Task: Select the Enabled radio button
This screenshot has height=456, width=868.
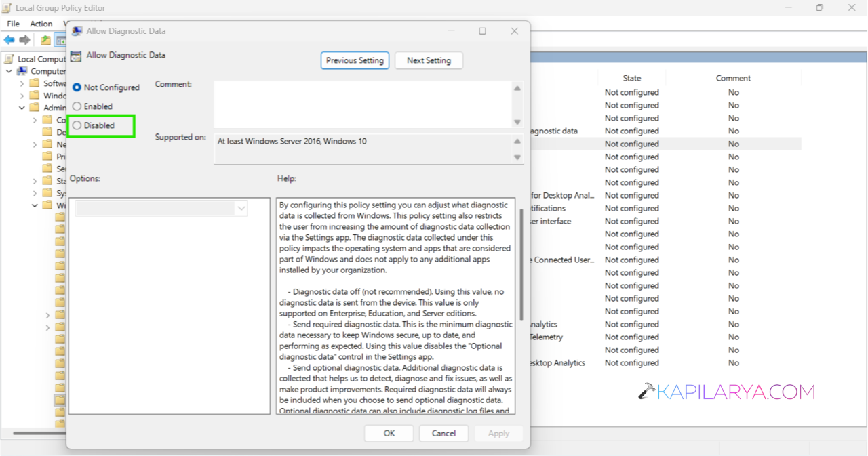Action: 77,106
